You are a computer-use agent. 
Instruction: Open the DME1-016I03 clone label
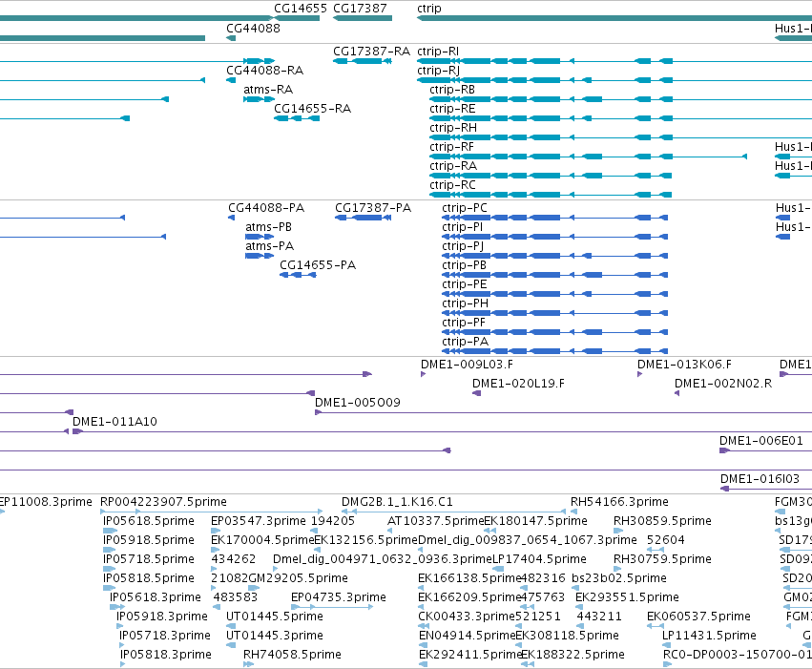click(x=760, y=479)
